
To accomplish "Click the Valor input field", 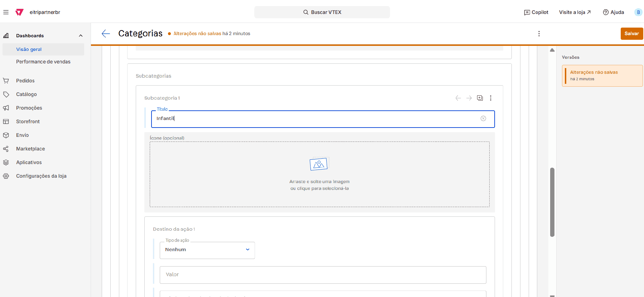I will [323, 275].
